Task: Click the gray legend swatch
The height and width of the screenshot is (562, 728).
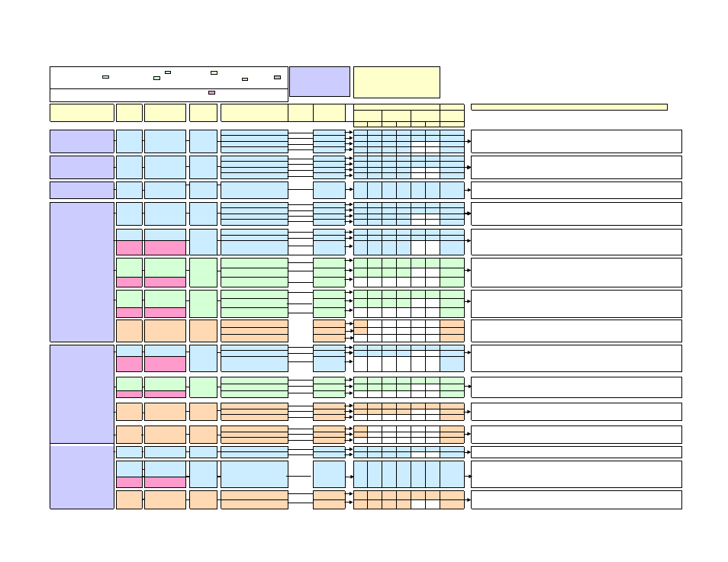Action: point(277,78)
